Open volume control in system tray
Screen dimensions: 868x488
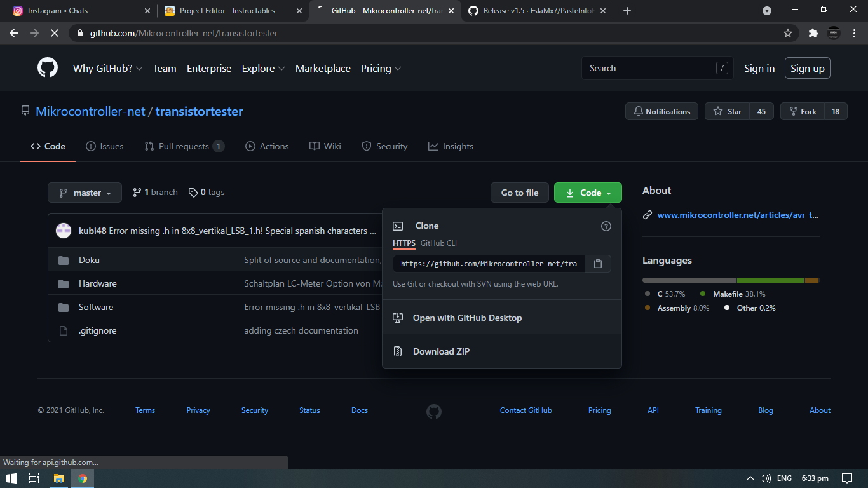pos(766,478)
